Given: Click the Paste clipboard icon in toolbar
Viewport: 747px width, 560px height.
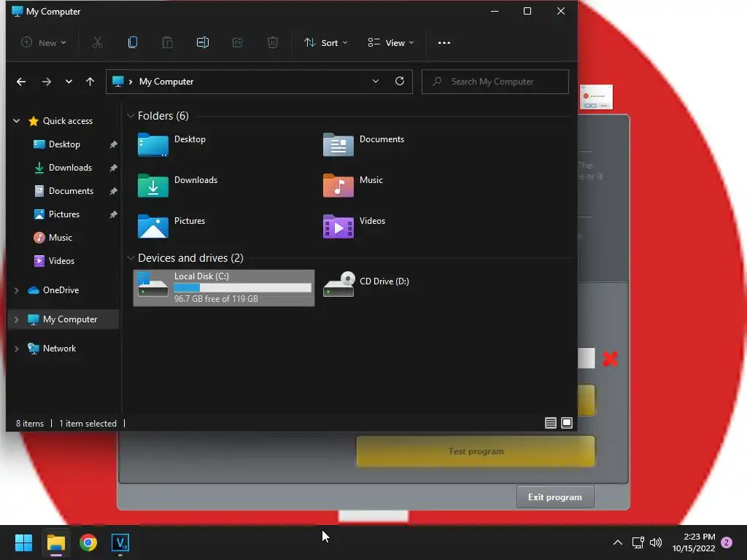Looking at the screenshot, I should [x=168, y=43].
